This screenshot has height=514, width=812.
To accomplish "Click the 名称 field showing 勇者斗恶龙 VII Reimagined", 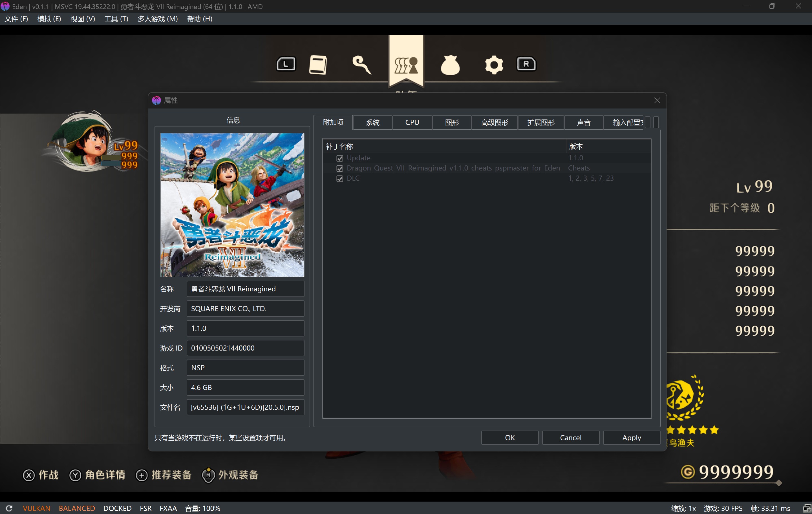I will tap(245, 289).
